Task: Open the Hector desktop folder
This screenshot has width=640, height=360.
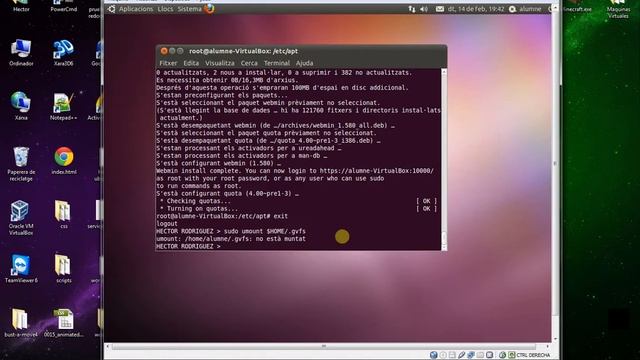Action: tap(21, 6)
